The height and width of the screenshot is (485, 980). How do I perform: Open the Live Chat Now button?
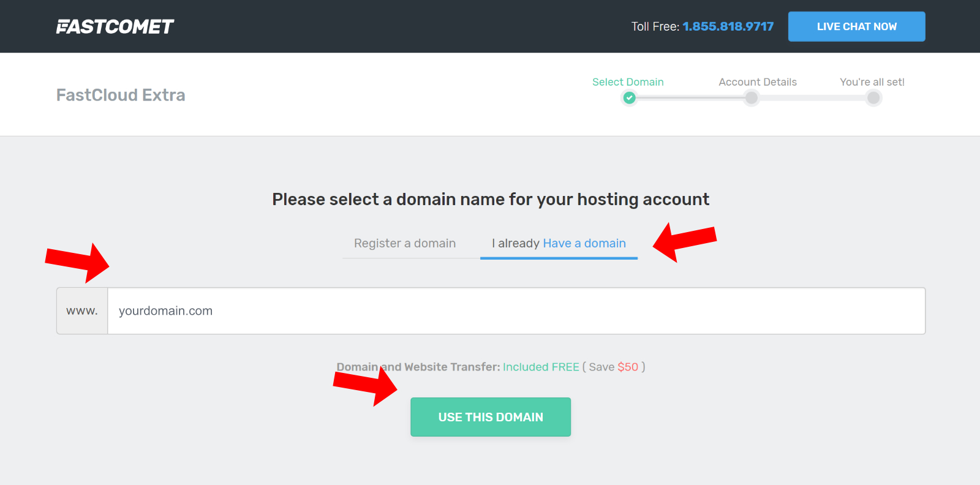click(x=856, y=26)
